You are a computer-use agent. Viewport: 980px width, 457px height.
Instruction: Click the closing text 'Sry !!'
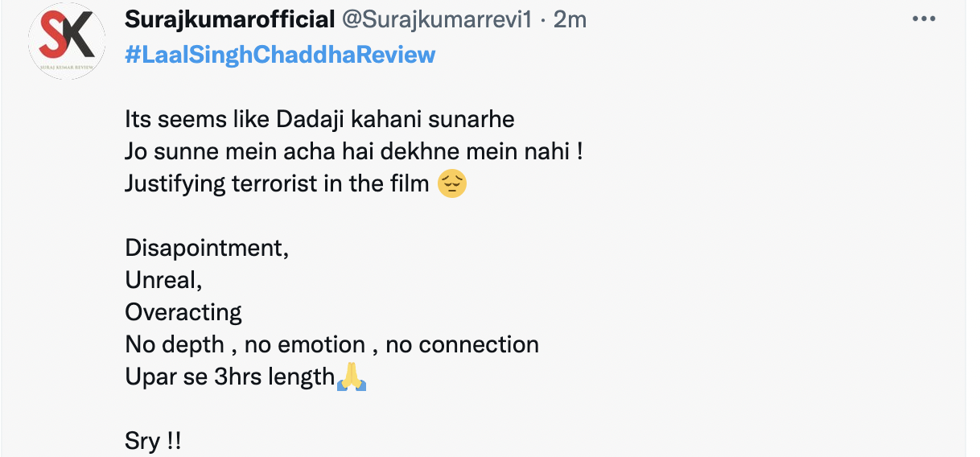[x=153, y=441]
